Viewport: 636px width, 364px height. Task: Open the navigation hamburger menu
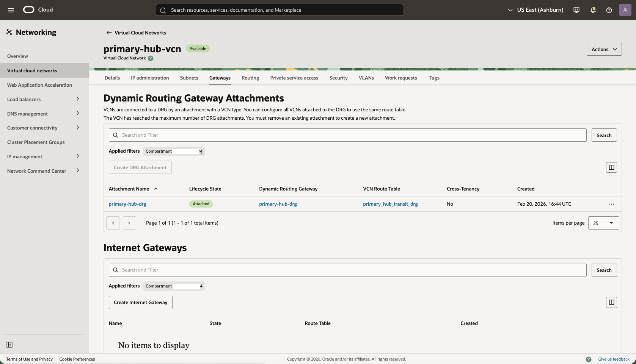click(x=11, y=10)
